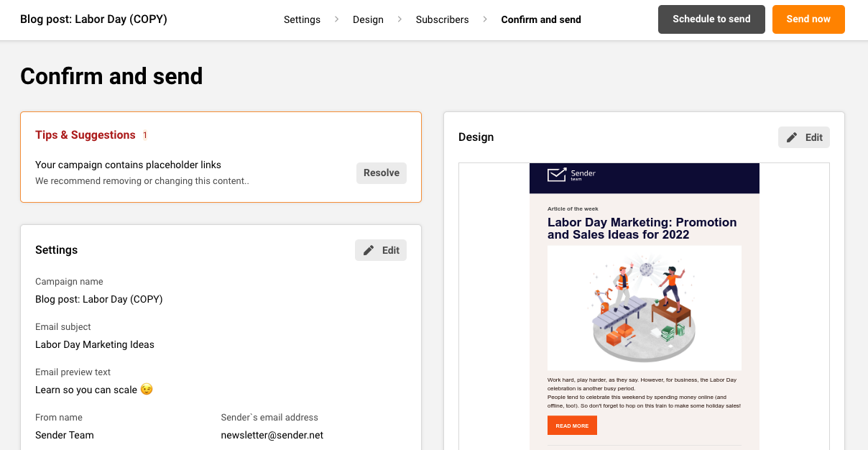This screenshot has width=868, height=450.
Task: Click the chevron before Confirm and send
Action: pyautogui.click(x=485, y=19)
